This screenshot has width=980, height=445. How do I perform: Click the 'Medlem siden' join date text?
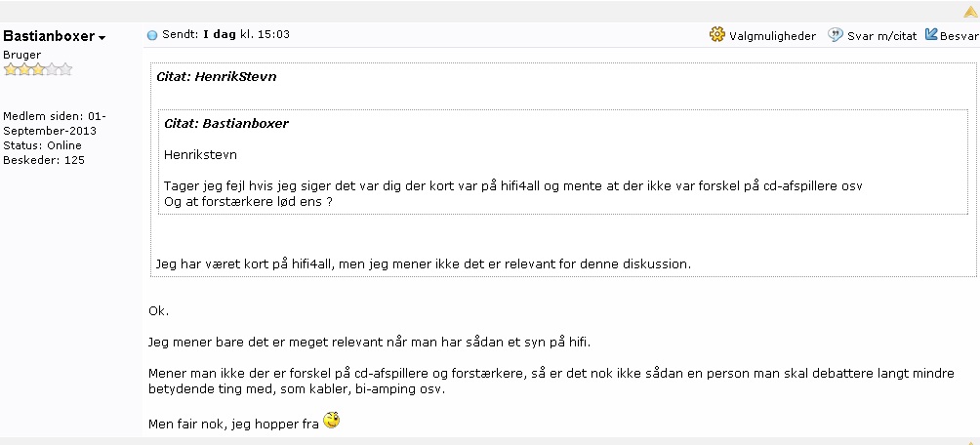[55, 124]
